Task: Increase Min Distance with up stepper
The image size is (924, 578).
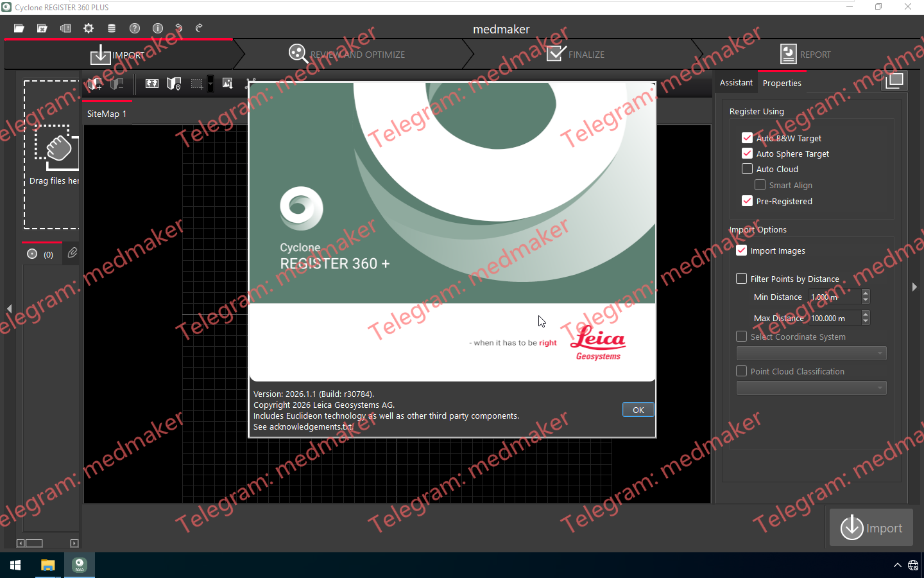Action: click(866, 293)
